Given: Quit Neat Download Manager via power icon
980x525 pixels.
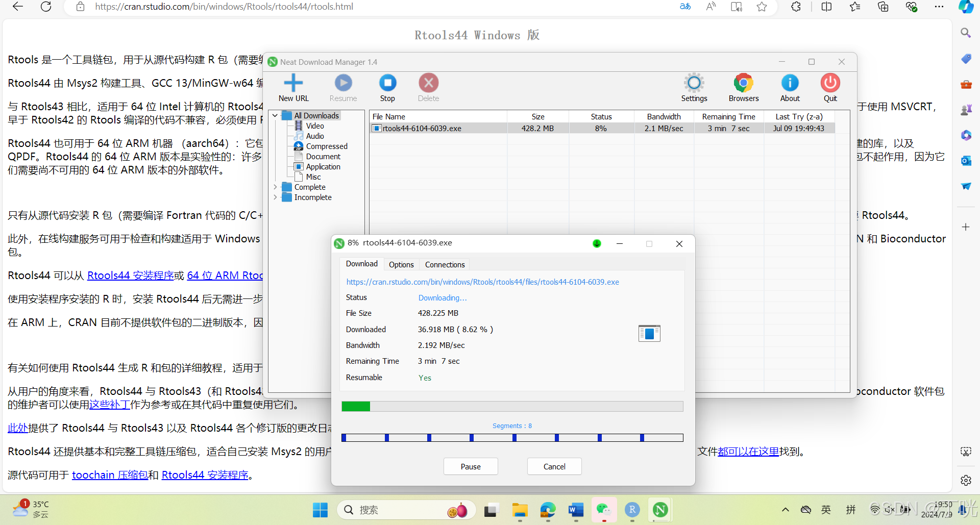Looking at the screenshot, I should [830, 88].
